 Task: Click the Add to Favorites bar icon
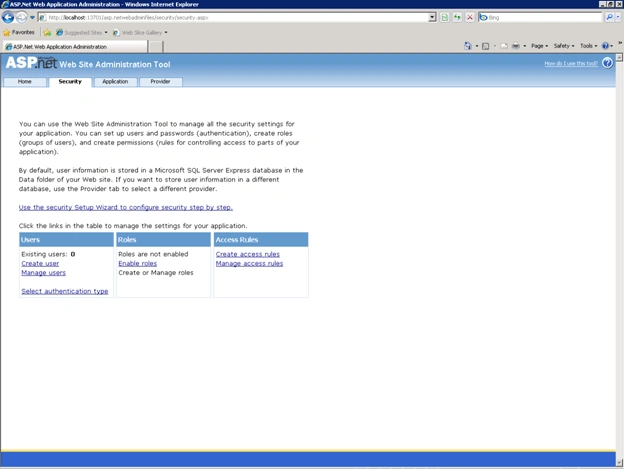[x=47, y=33]
